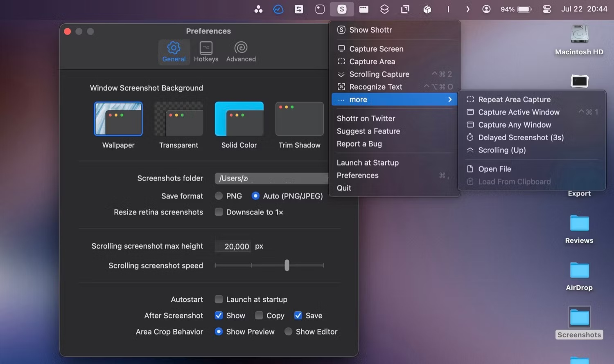Select the Solid Color window background option

tap(239, 119)
